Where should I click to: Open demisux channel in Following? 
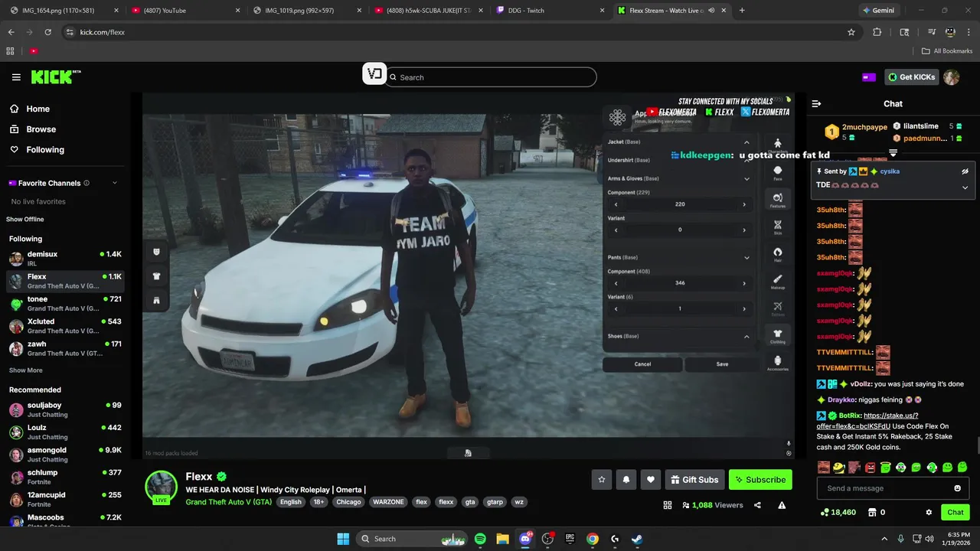(65, 259)
